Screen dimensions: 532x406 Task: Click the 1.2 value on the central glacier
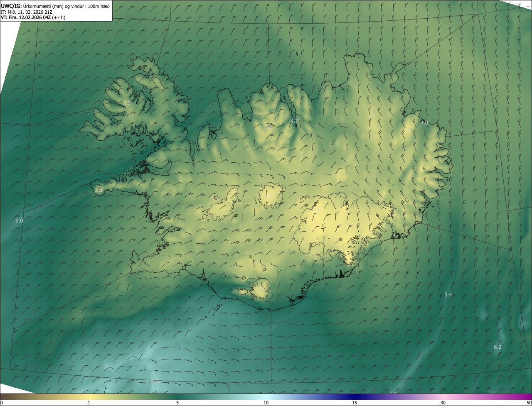268,197
